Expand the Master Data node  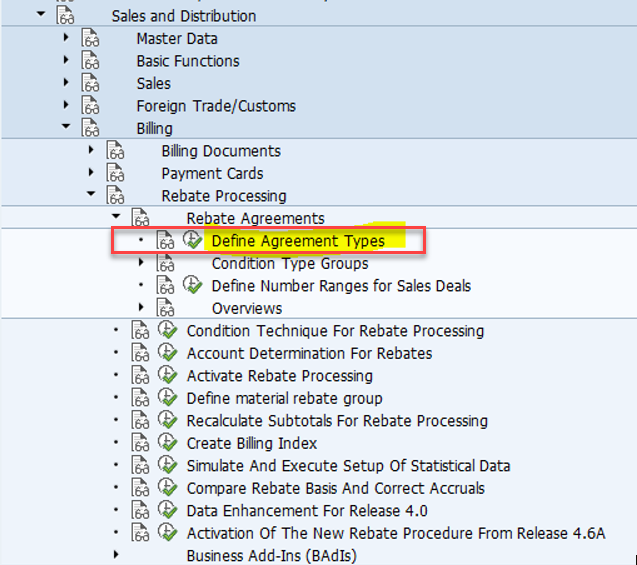coord(66,37)
